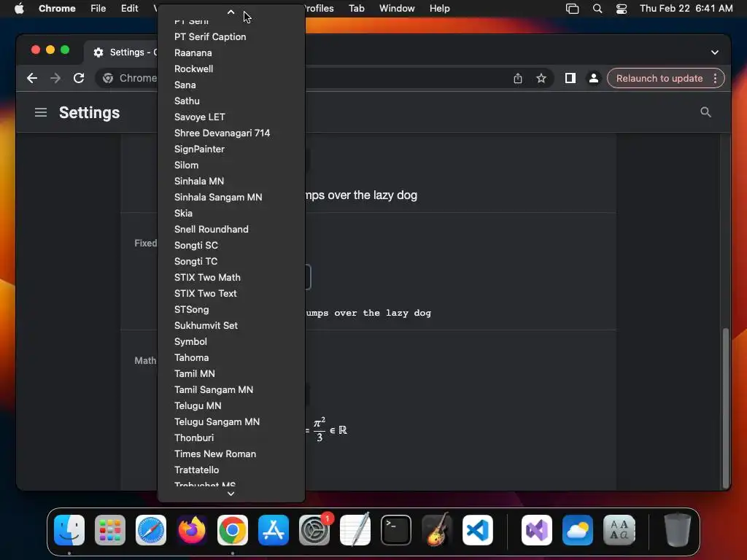Image resolution: width=747 pixels, height=560 pixels.
Task: Launch Safari from the dock
Action: pyautogui.click(x=151, y=530)
